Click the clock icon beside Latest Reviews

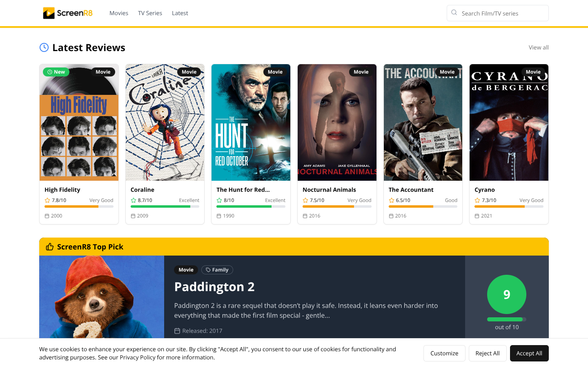coord(44,47)
